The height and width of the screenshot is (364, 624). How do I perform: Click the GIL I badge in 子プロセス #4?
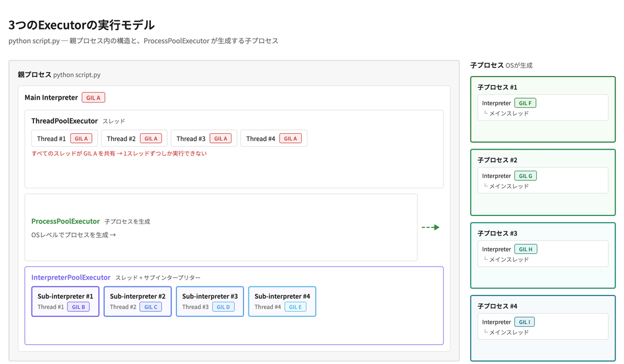click(525, 322)
